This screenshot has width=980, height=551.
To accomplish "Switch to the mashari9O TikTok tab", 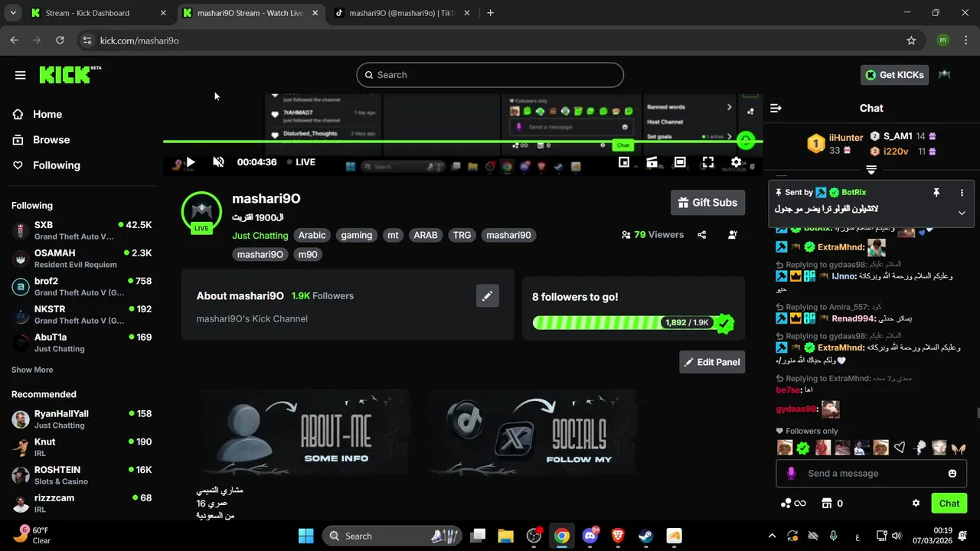I will click(403, 13).
